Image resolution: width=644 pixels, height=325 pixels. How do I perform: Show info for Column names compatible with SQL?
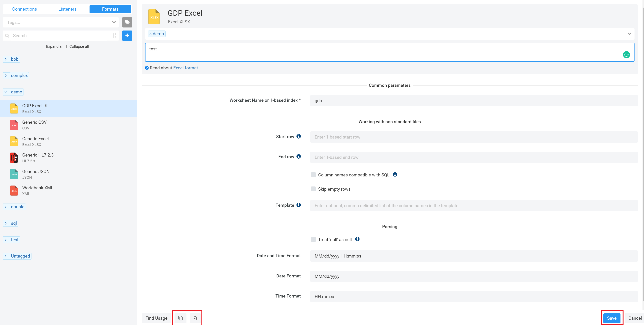(x=395, y=174)
